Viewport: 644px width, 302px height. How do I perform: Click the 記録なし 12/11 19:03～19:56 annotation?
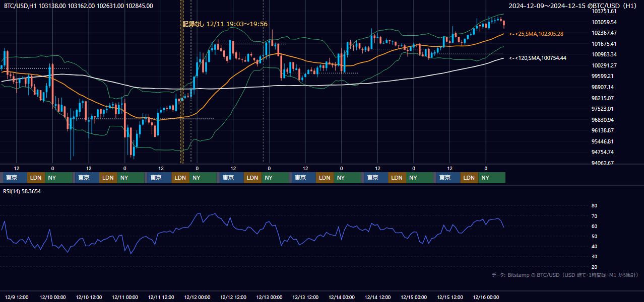click(225, 24)
